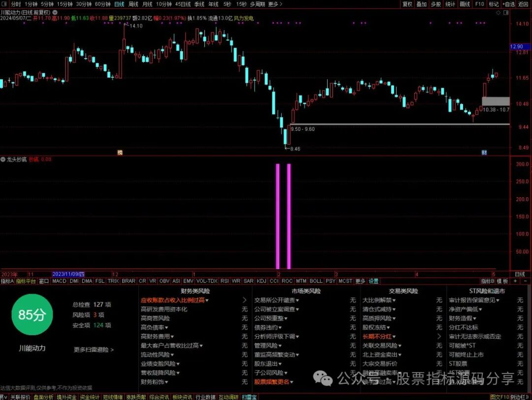
Task: Click the round arrow icon beside 川能动力(日线 前复权)
Action: point(55,12)
